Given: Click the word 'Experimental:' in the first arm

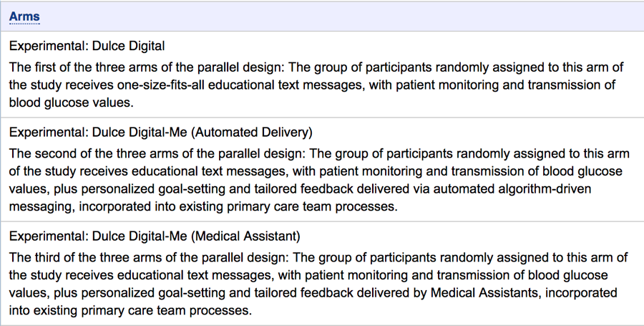Looking at the screenshot, I should (x=49, y=46).
